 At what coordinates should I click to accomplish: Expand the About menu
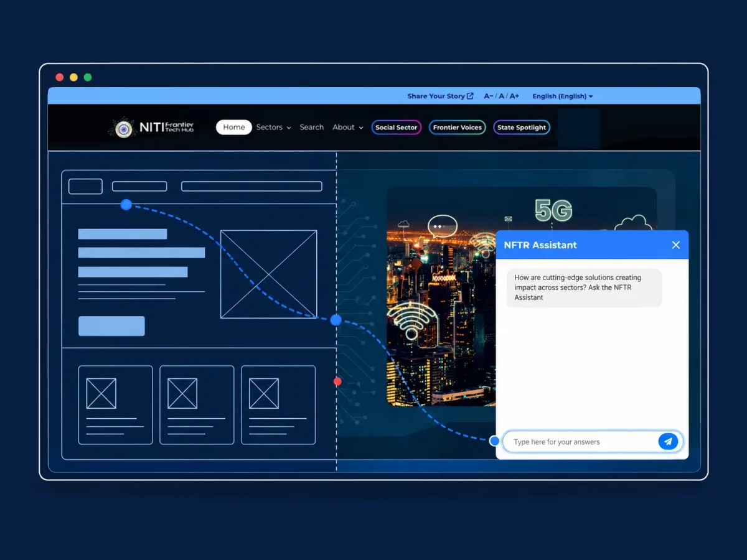(347, 128)
